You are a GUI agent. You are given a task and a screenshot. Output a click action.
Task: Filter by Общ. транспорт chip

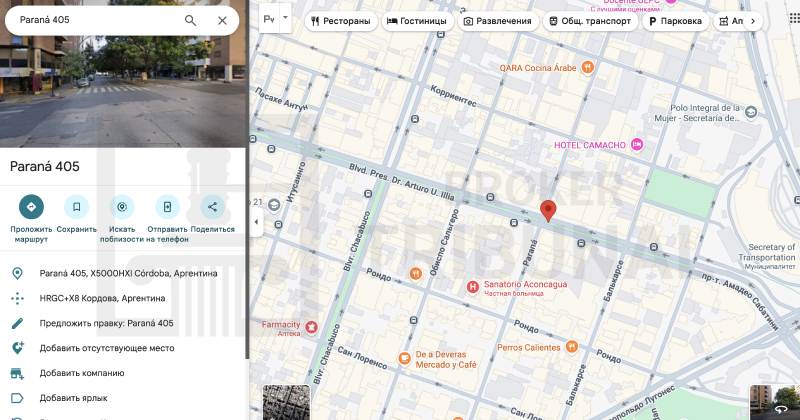590,21
